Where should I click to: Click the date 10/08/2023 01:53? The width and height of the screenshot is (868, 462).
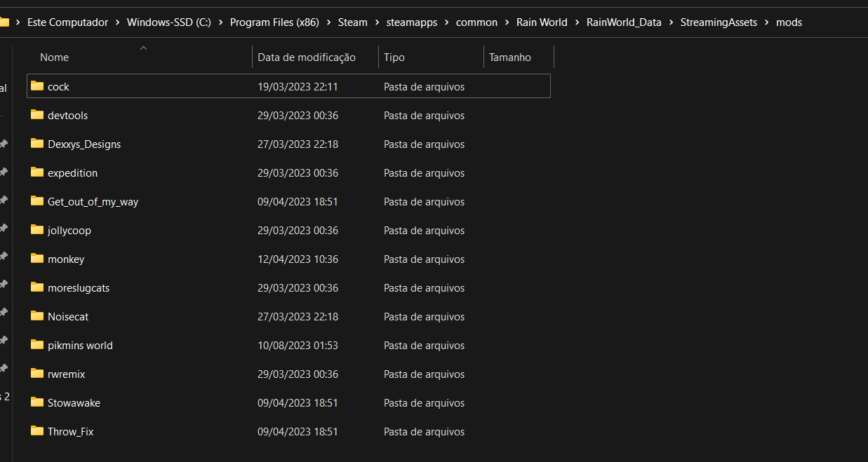(x=298, y=346)
